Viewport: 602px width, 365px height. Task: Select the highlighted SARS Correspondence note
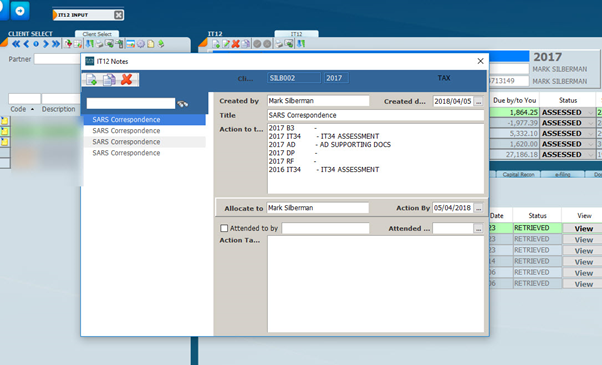[145, 120]
